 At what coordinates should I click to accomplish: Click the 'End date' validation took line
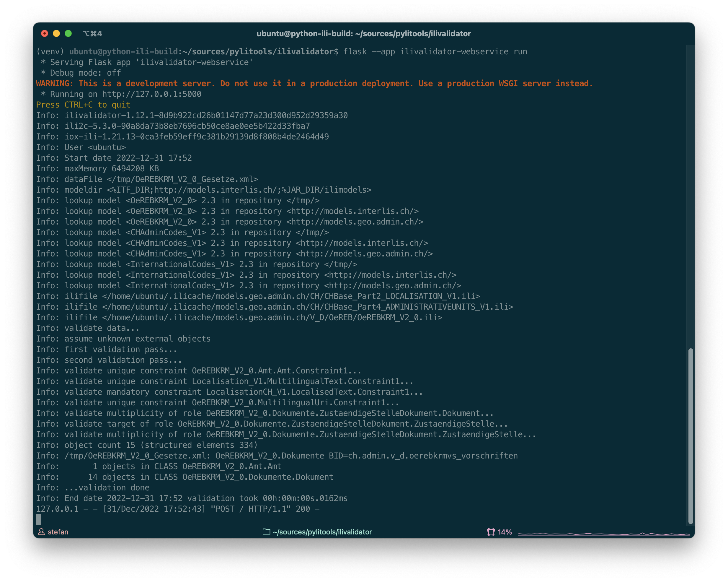(192, 498)
